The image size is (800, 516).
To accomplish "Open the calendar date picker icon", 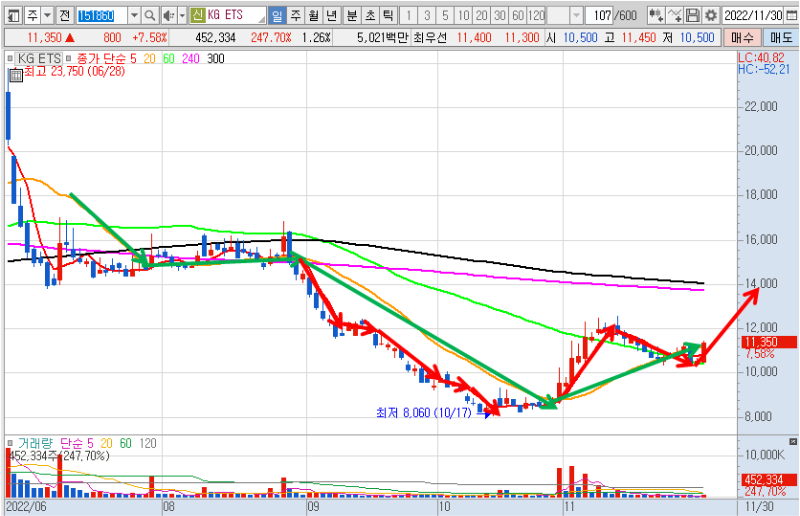I will [791, 16].
